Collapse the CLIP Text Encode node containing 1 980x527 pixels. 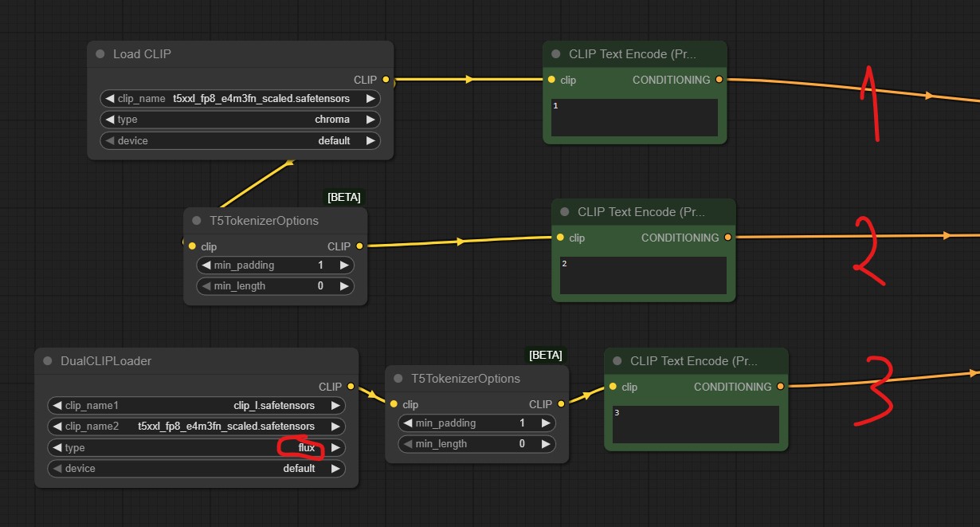(556, 54)
